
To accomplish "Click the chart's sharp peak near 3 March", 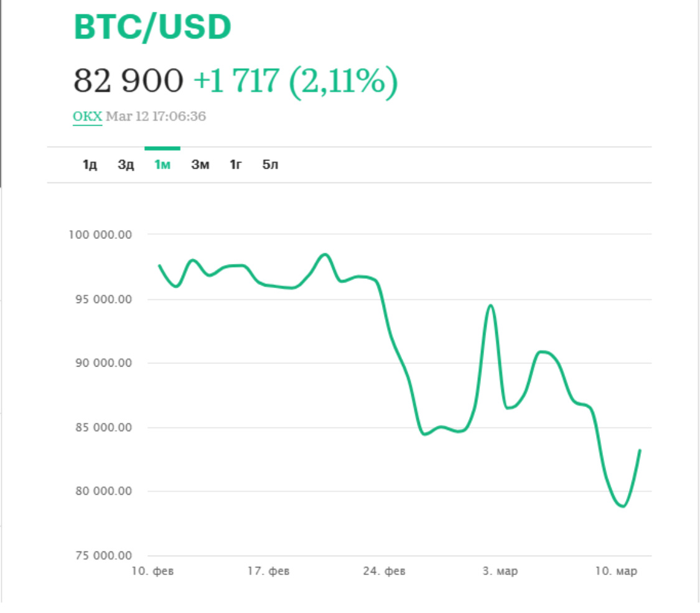I will pyautogui.click(x=490, y=306).
